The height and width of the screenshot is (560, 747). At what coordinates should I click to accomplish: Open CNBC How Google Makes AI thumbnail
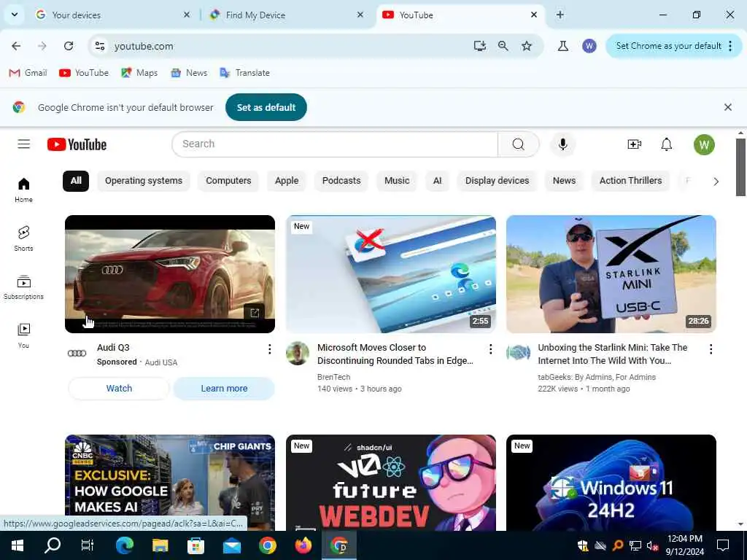click(170, 483)
